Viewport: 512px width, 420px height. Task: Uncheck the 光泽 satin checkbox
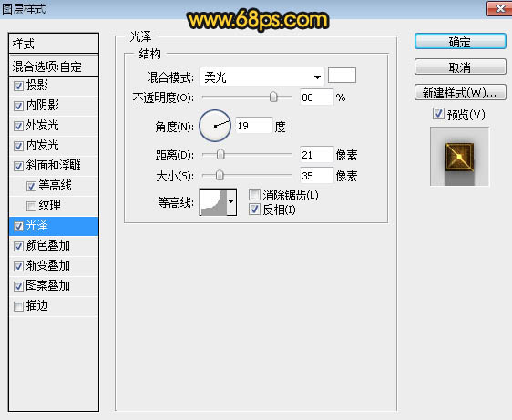(x=18, y=226)
